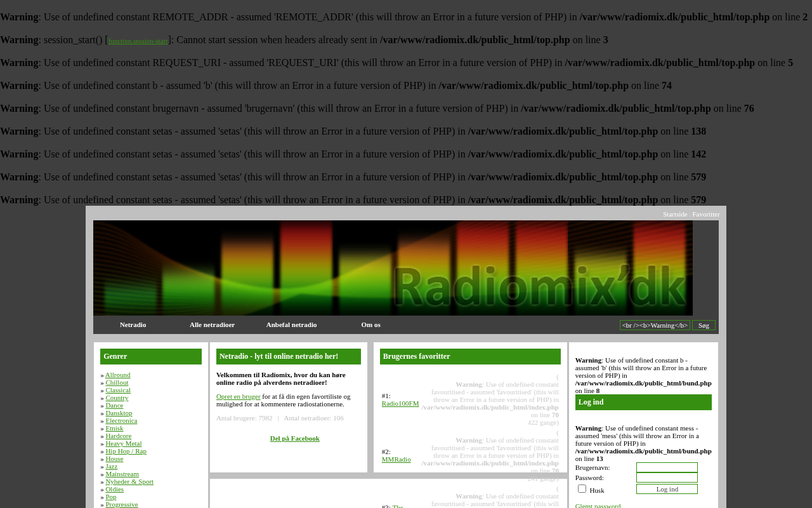Open the function.session-start documentation link
Viewport: 812px width, 508px height.
point(138,41)
